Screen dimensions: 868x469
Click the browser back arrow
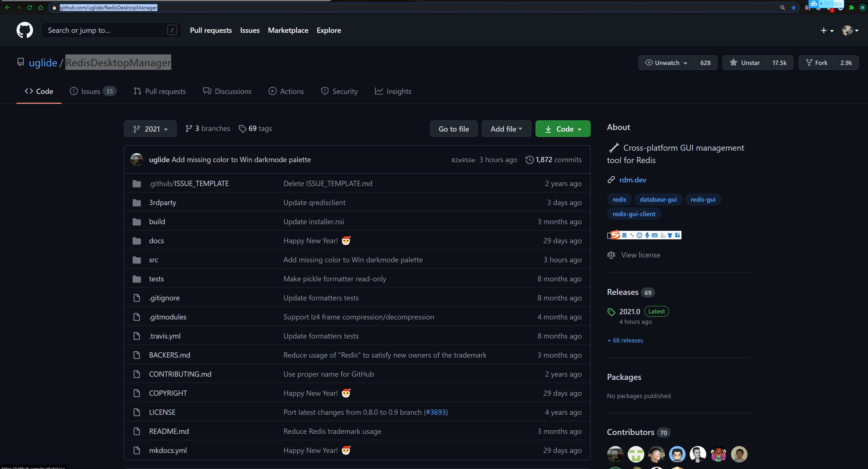click(x=7, y=7)
